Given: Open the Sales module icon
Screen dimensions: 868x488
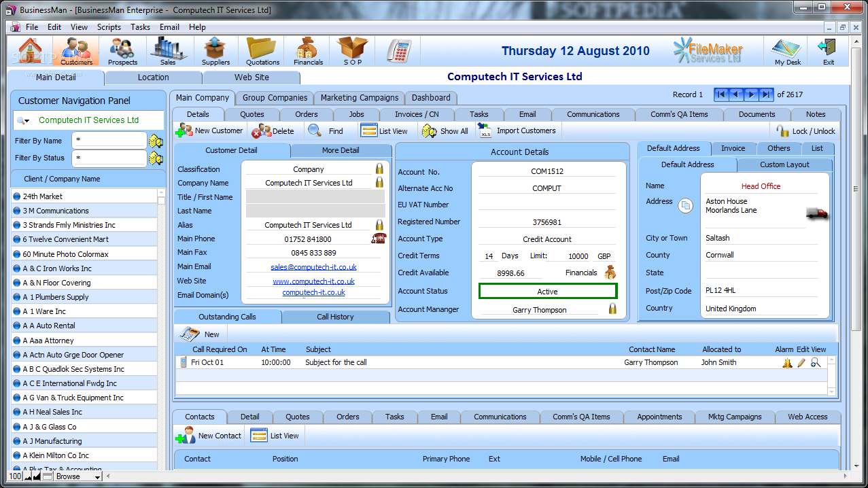Looking at the screenshot, I should coord(168,51).
